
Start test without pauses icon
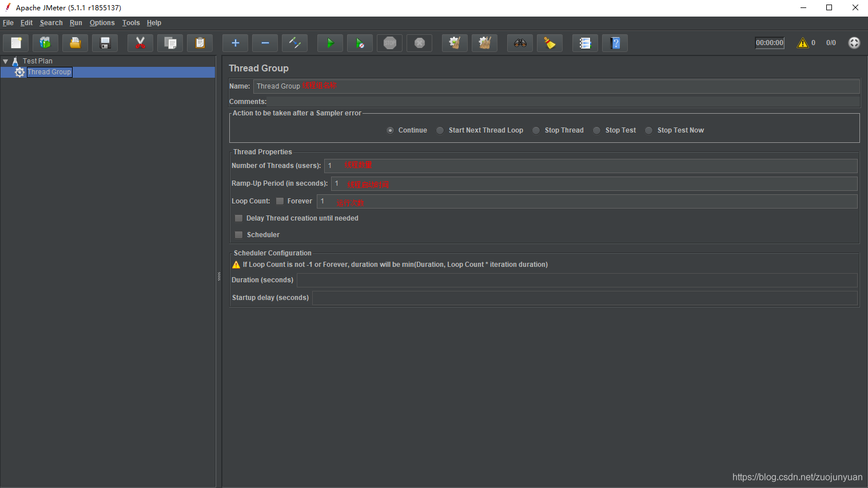360,43
